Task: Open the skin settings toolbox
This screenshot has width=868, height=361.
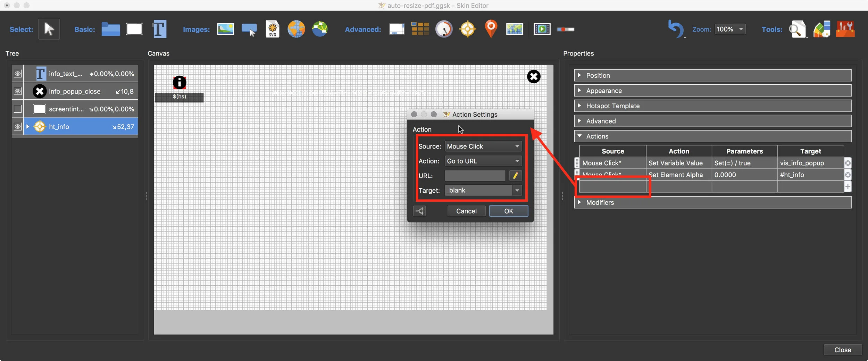Action: coord(845,29)
